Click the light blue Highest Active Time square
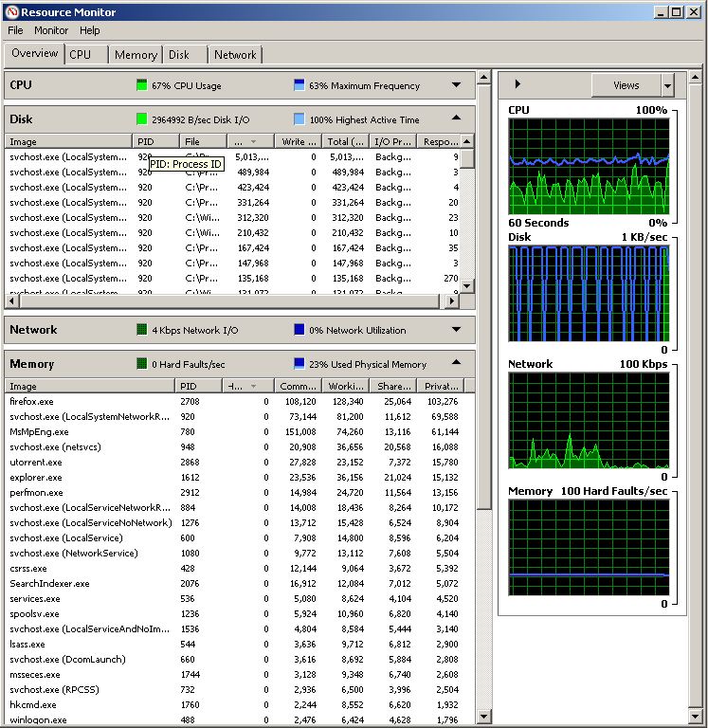This screenshot has height=728, width=708. pyautogui.click(x=299, y=119)
